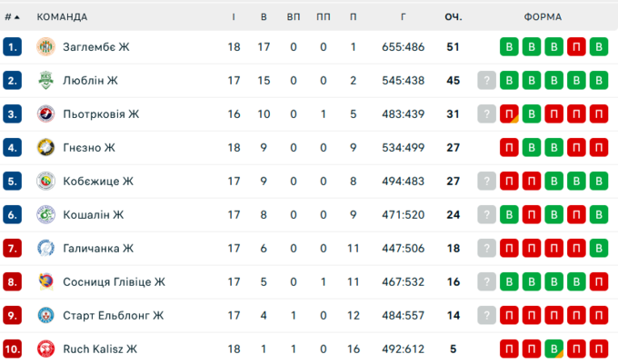Click the Пьотрковія Ж team logo

46,113
